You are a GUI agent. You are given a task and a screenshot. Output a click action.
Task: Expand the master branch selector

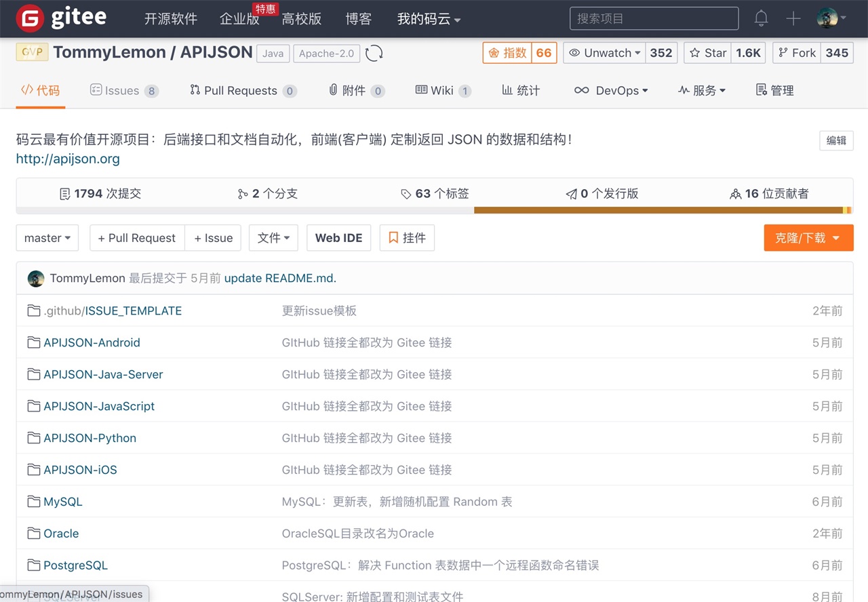point(47,238)
